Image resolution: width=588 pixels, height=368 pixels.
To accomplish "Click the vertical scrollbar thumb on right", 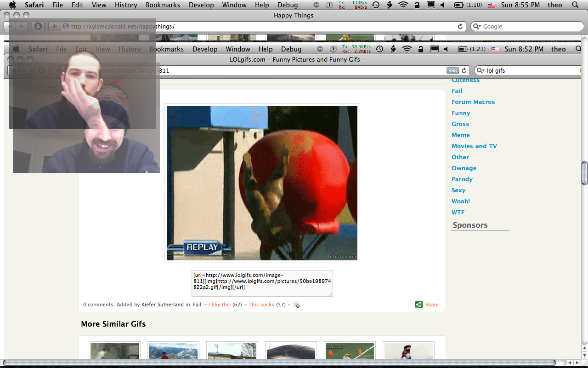I will [584, 173].
